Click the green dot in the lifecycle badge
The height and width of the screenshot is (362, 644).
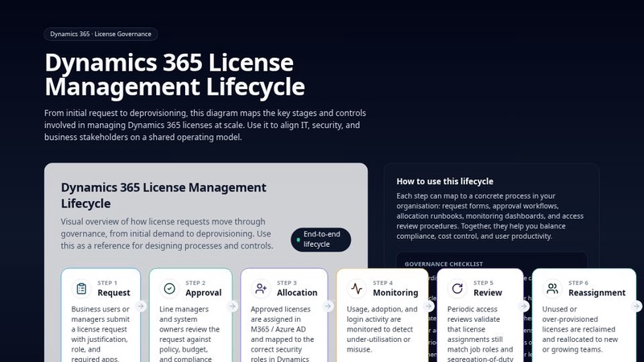coord(298,240)
